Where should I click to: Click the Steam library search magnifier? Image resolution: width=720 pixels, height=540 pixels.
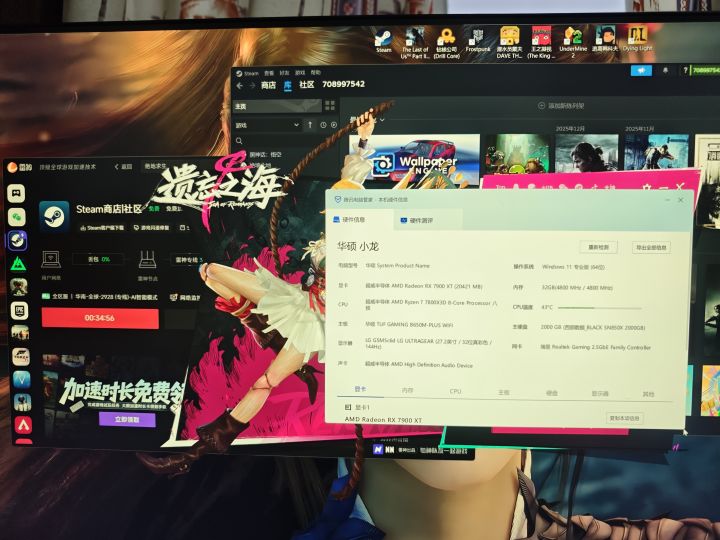(239, 141)
